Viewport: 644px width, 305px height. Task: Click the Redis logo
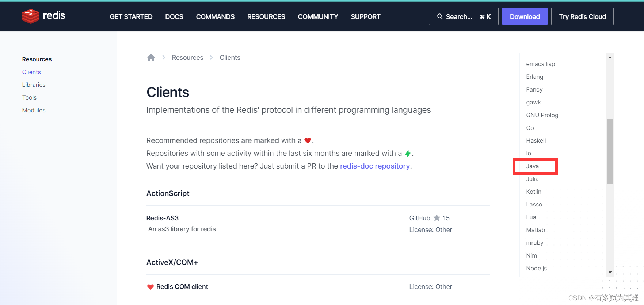pos(43,16)
